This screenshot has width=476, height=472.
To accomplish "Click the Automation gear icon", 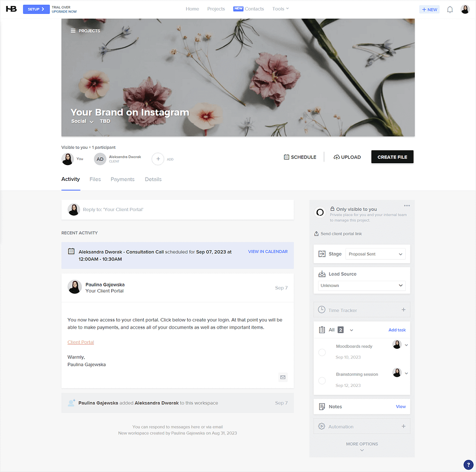I will 322,426.
